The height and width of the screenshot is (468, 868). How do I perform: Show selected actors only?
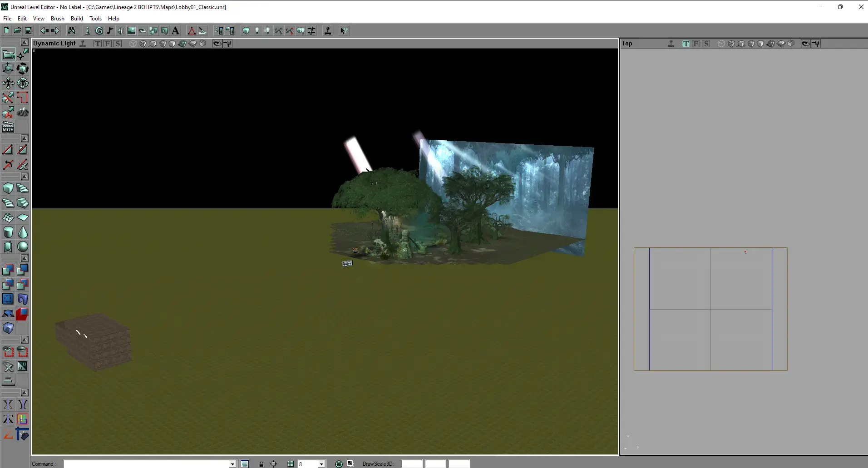(x=8, y=352)
